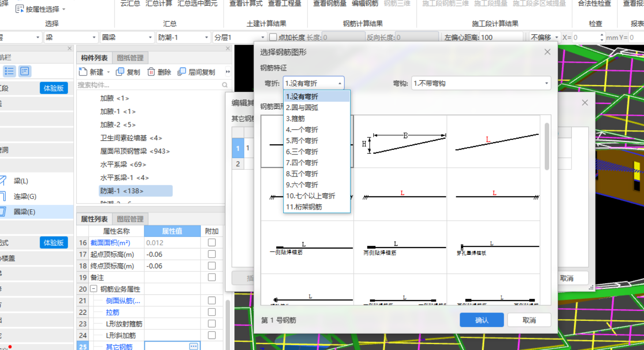The height and width of the screenshot is (350, 644).
Task: Click 取消 in the 选择钢筋图形 dialog
Action: (529, 320)
